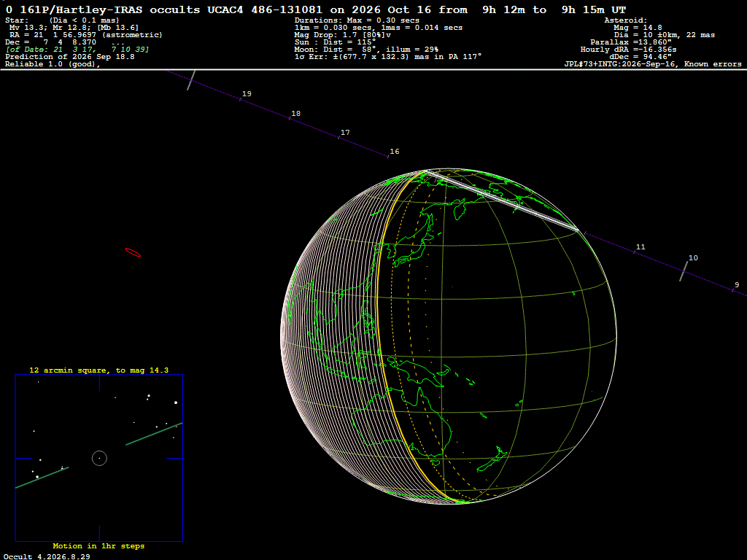Click hour marker 9 at path end

[x=737, y=285]
